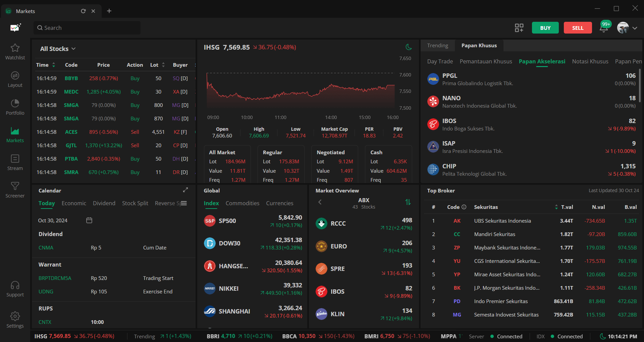Open the IBOS row in Papan Akselerasi
The image size is (644, 342).
click(531, 124)
